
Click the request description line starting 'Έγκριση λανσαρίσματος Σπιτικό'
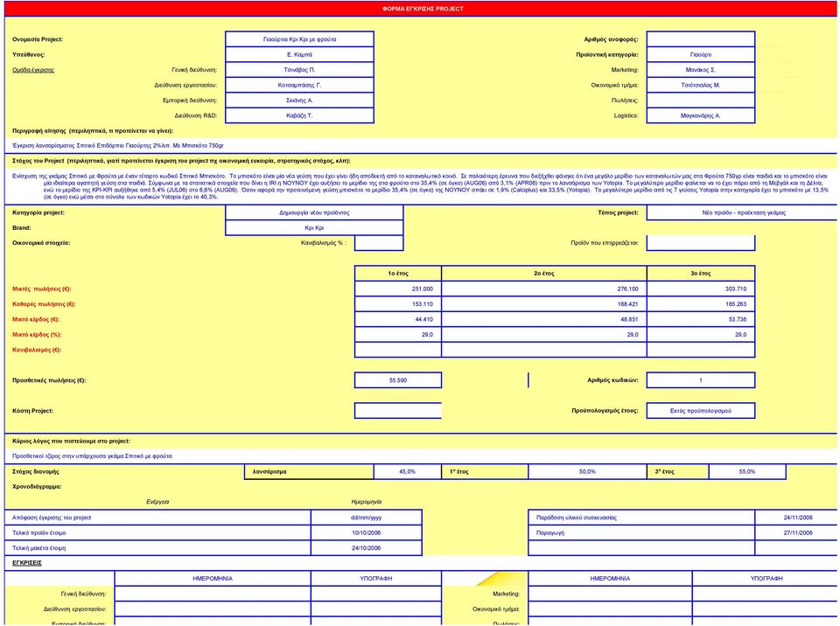[118, 146]
